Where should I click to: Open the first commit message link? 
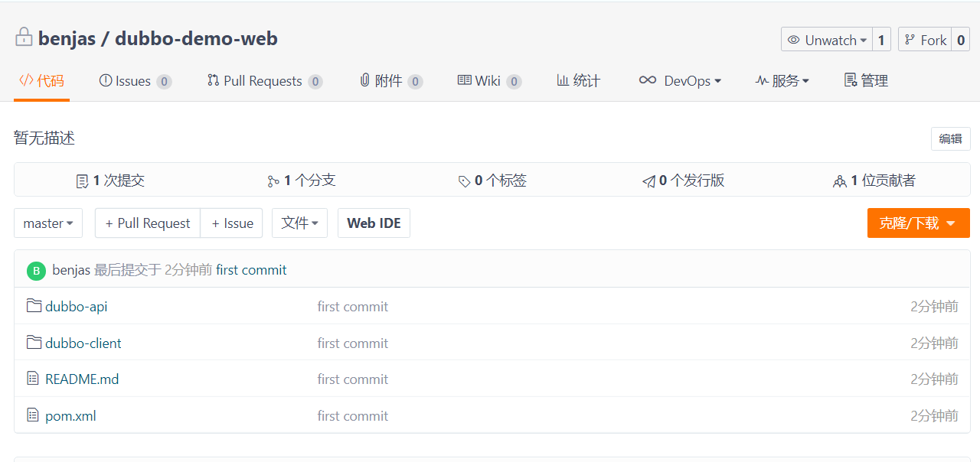click(x=251, y=270)
